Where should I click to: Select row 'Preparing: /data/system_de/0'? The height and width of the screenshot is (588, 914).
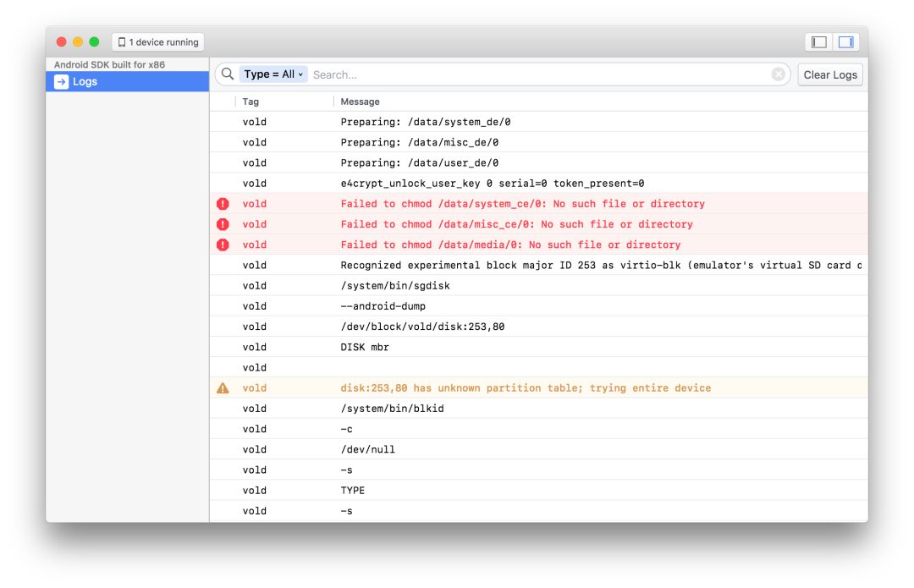538,122
